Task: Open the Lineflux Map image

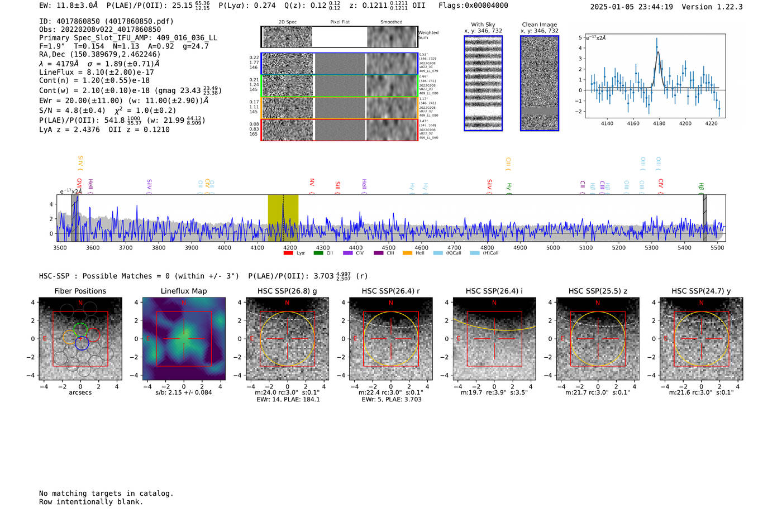Action: coord(184,339)
